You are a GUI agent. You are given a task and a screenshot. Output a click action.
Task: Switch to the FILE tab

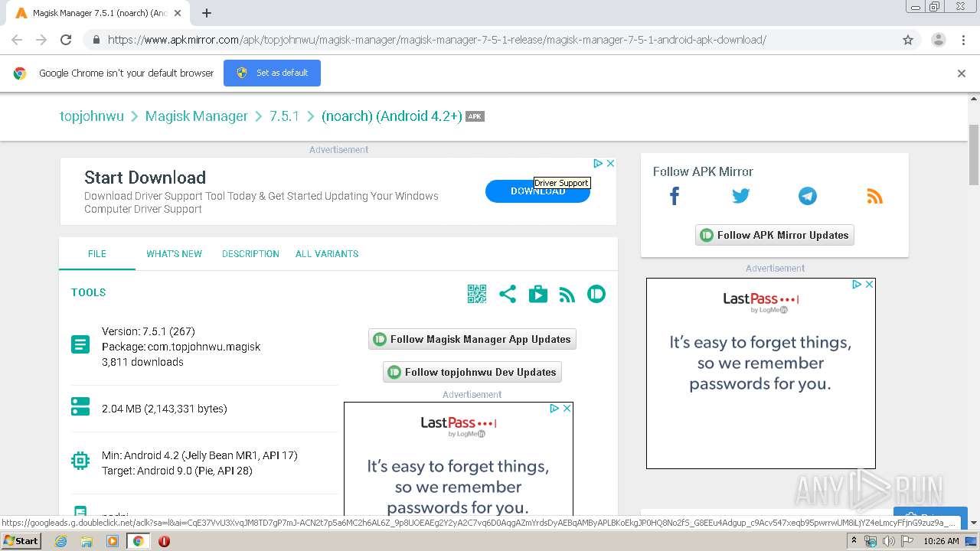click(x=97, y=253)
